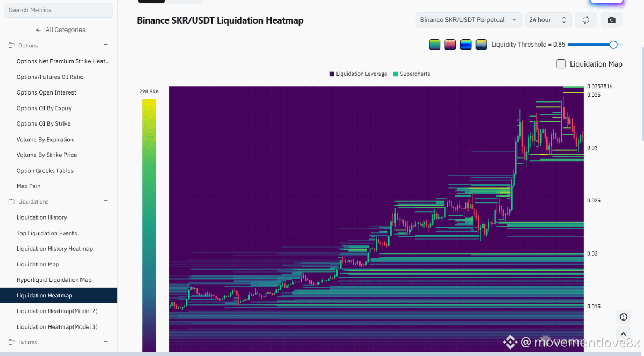Open Max Pain metric
This screenshot has height=356, width=644.
point(28,186)
